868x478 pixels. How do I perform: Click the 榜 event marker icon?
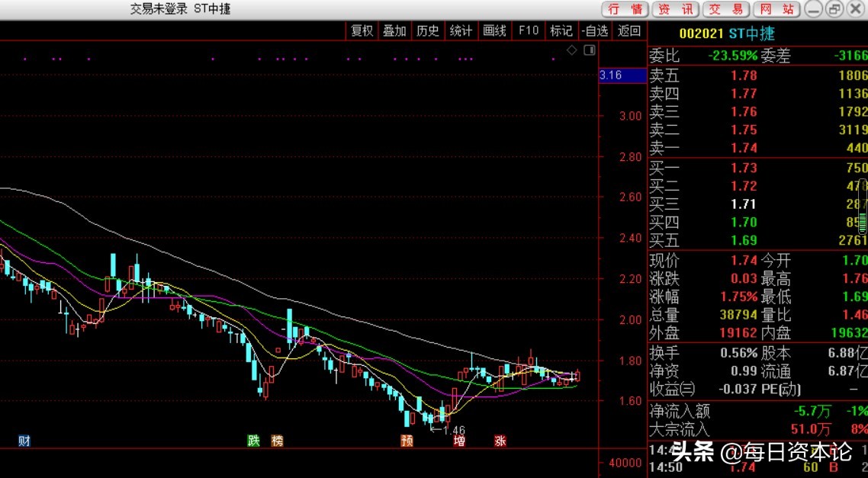pyautogui.click(x=276, y=441)
